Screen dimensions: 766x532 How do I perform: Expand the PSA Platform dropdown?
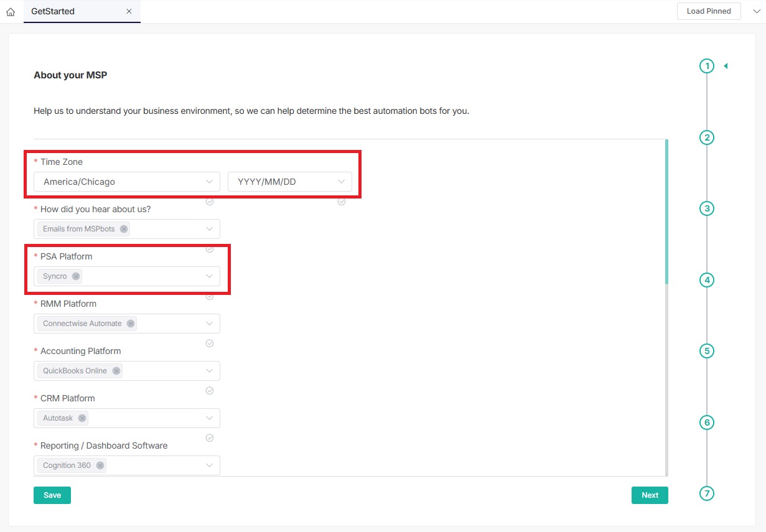click(209, 276)
